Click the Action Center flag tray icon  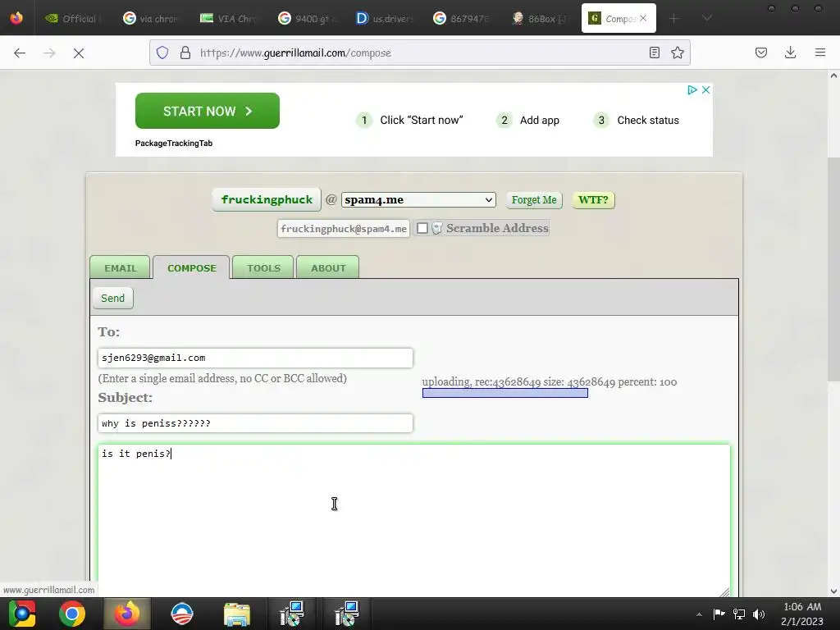coord(719,614)
